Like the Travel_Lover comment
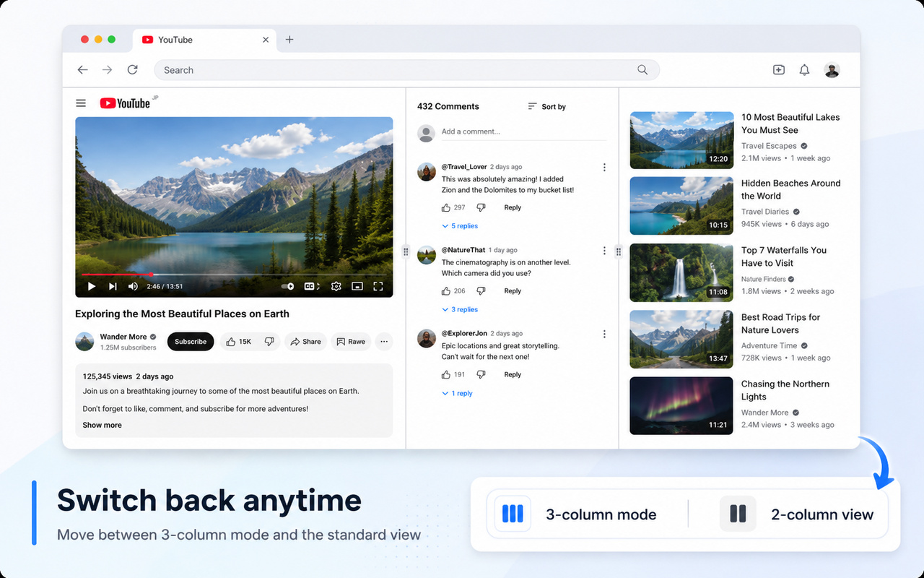Image resolution: width=924 pixels, height=578 pixels. coord(446,207)
